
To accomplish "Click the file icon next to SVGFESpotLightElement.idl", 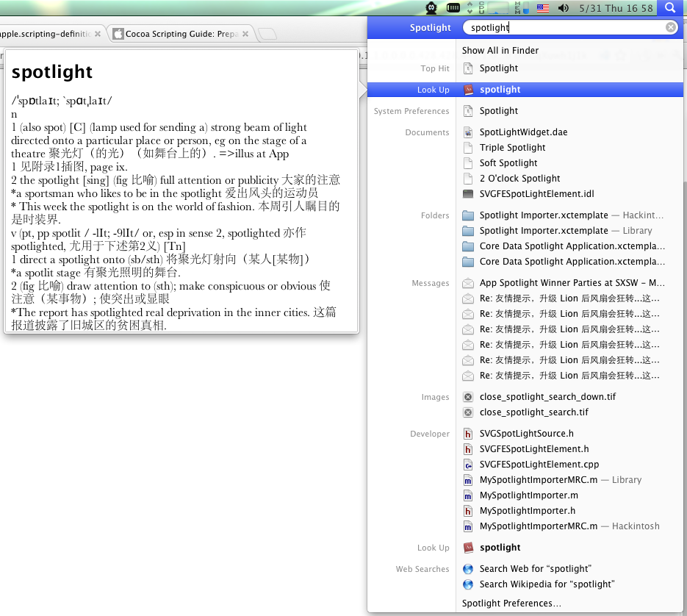I will click(468, 194).
